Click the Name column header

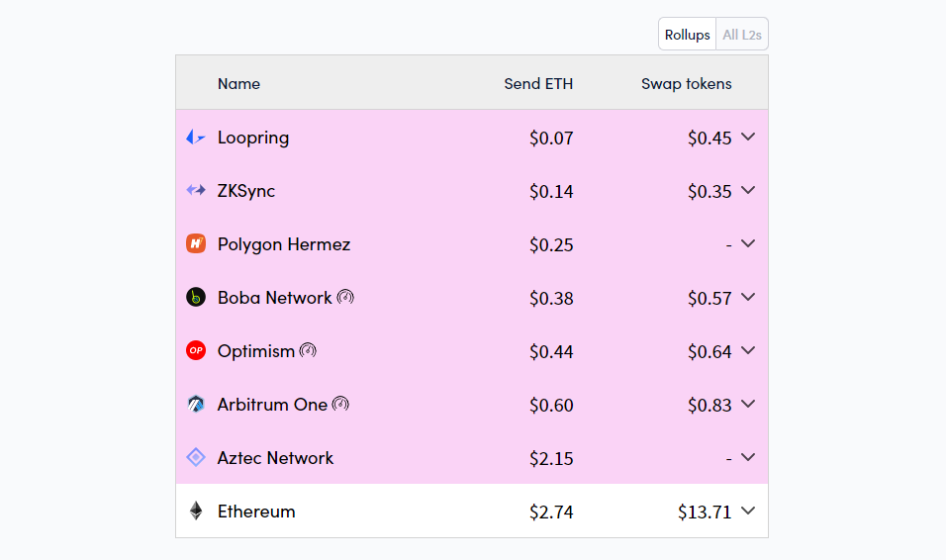tap(238, 83)
